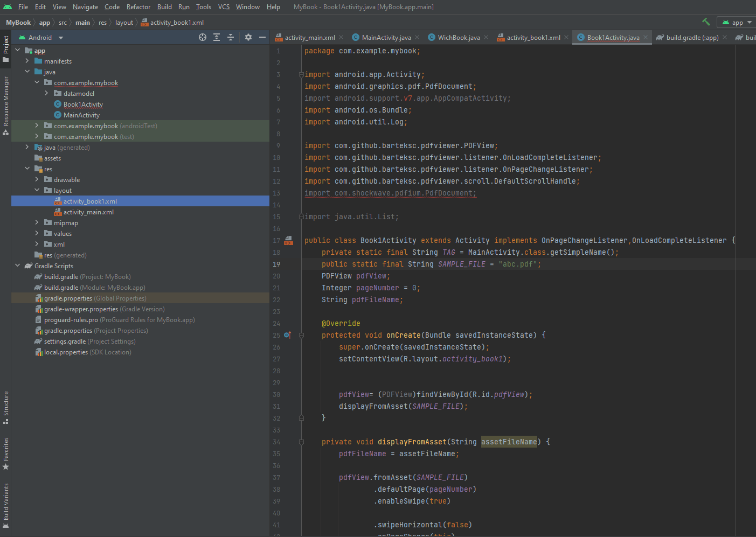Screen dimensions: 756x537
Task: Fold the import block at line 3
Action: tap(301, 75)
